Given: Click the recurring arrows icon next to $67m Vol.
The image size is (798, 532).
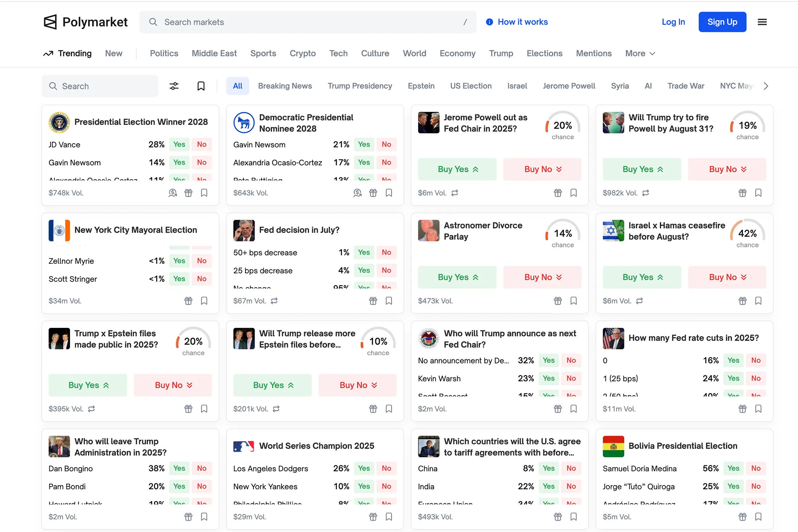Looking at the screenshot, I should (x=274, y=301).
